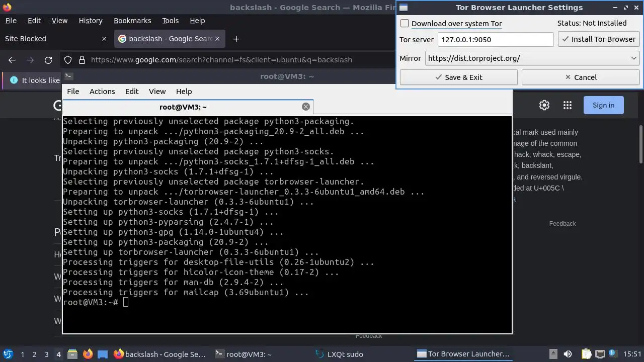Viewport: 644px width, 362px height.
Task: Click the tracking protection shield icon
Action: tap(68, 60)
